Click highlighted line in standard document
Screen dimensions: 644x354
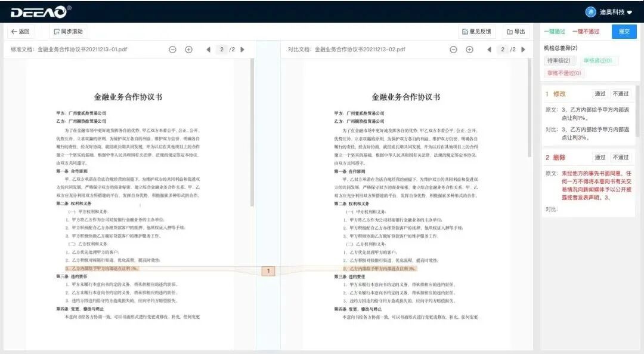click(103, 269)
